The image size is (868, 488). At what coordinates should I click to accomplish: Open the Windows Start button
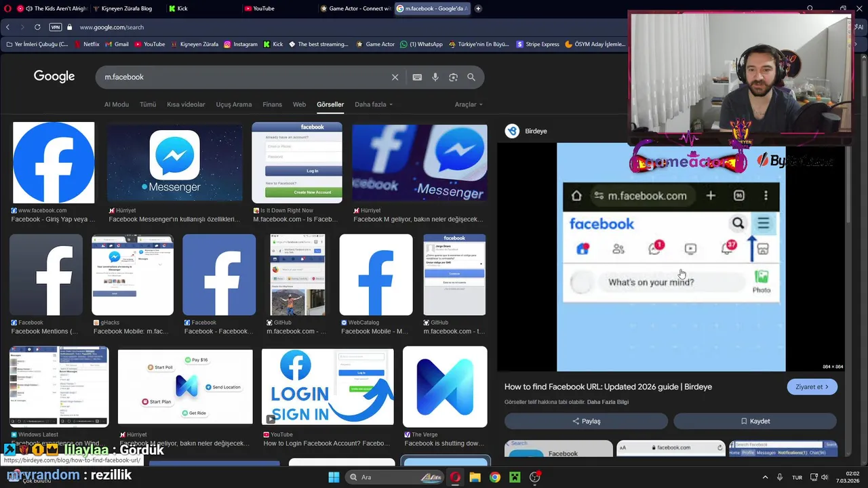point(334,477)
